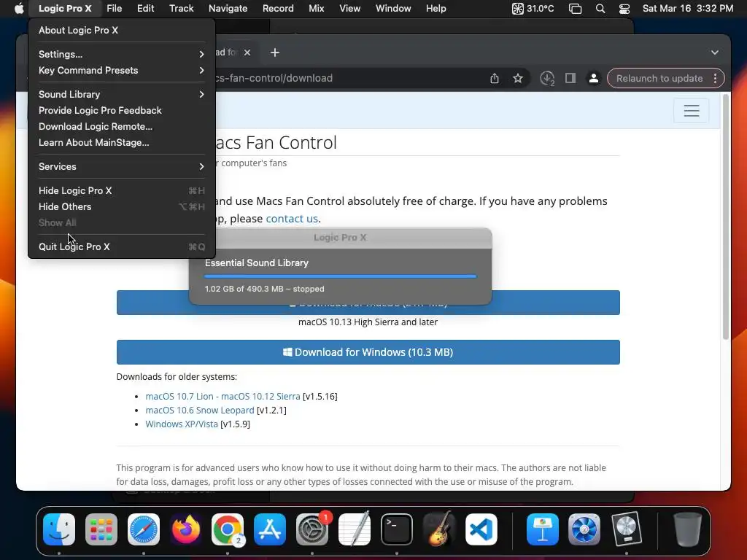Launch Safari from the dock
Screen dimensions: 747x560
[x=144, y=529]
